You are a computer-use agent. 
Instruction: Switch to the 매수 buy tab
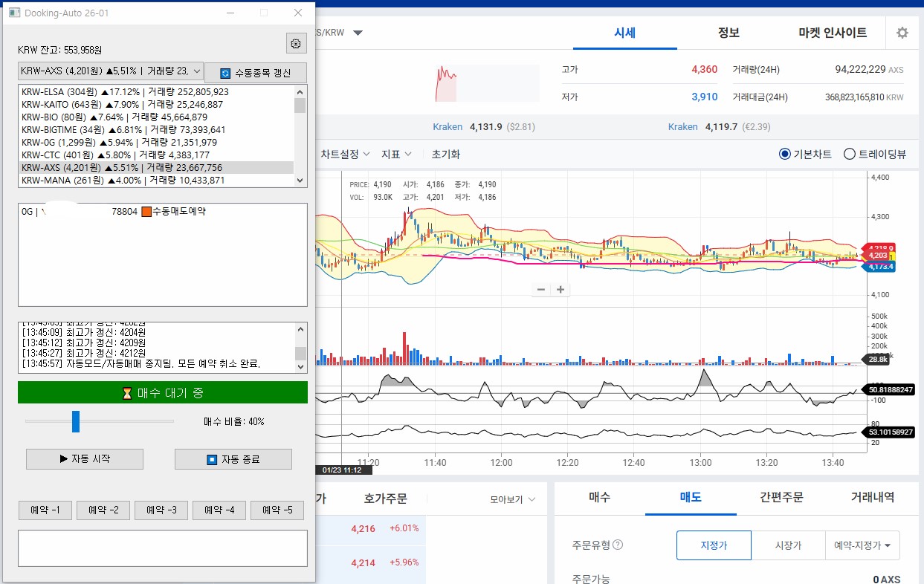point(599,497)
